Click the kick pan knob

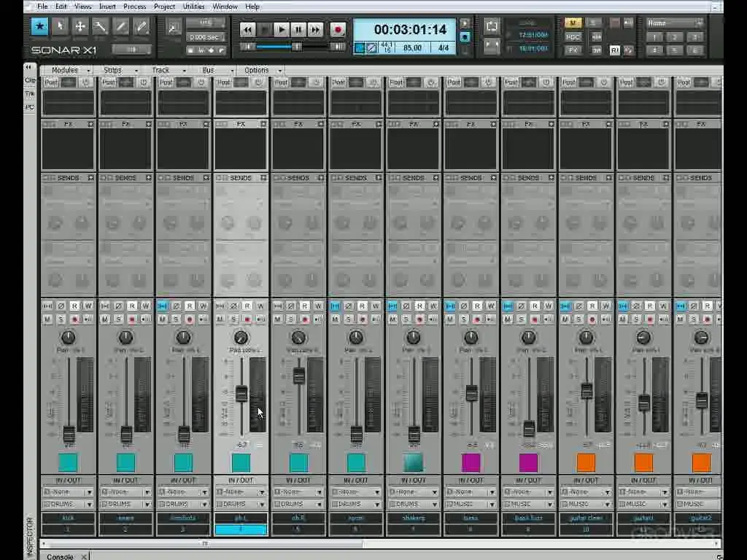pyautogui.click(x=68, y=338)
